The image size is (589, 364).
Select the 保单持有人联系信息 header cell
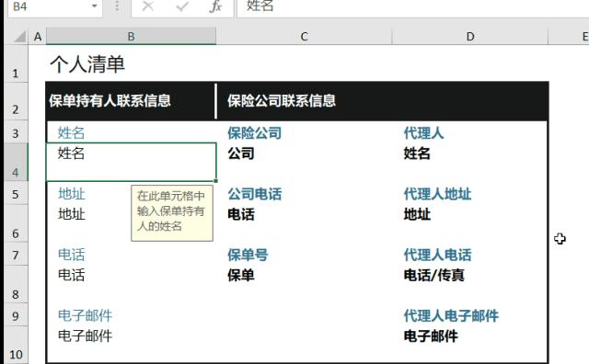point(131,101)
